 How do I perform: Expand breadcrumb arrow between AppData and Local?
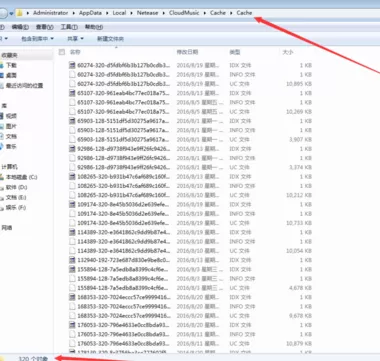tap(107, 13)
